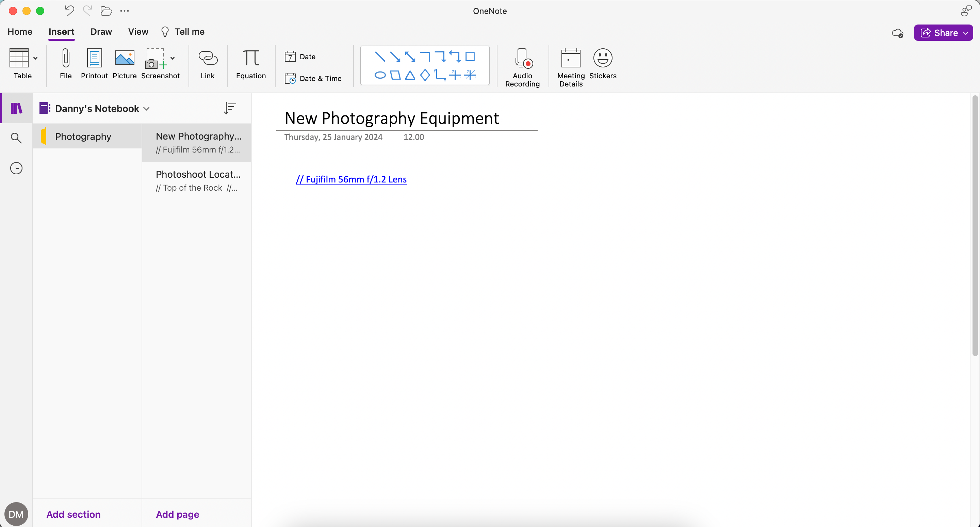Select the oval shape from the shapes gallery
Screen dimensions: 980x527
[380, 75]
